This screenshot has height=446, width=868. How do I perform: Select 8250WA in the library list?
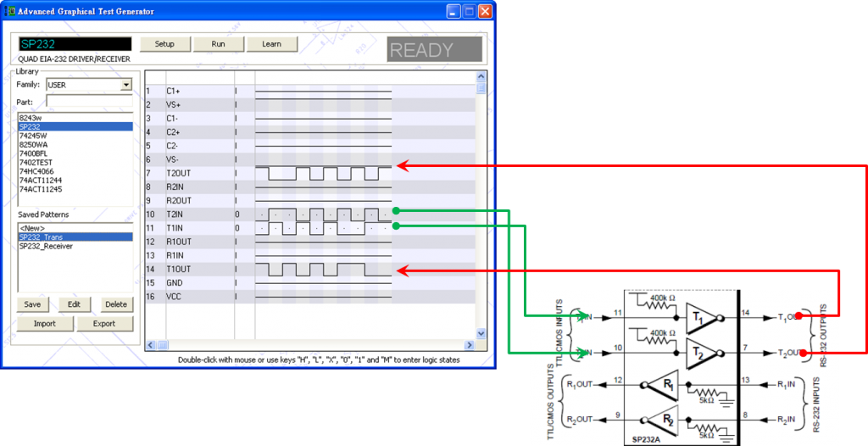[x=75, y=145]
